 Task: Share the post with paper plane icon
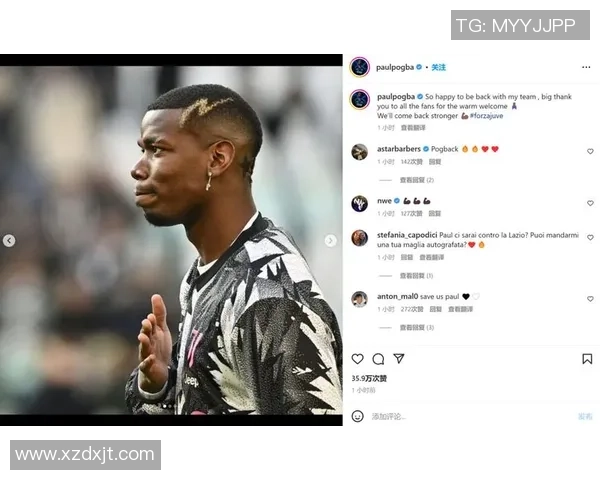pos(399,358)
